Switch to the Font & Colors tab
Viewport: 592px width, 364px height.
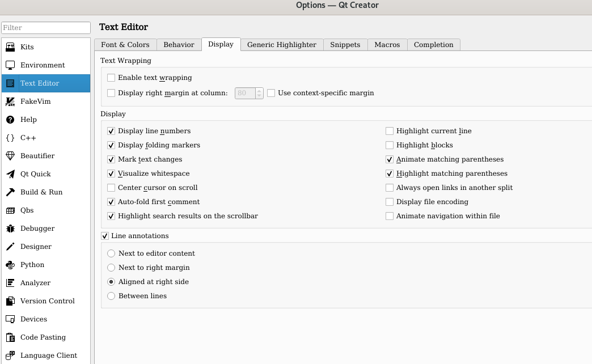point(125,45)
